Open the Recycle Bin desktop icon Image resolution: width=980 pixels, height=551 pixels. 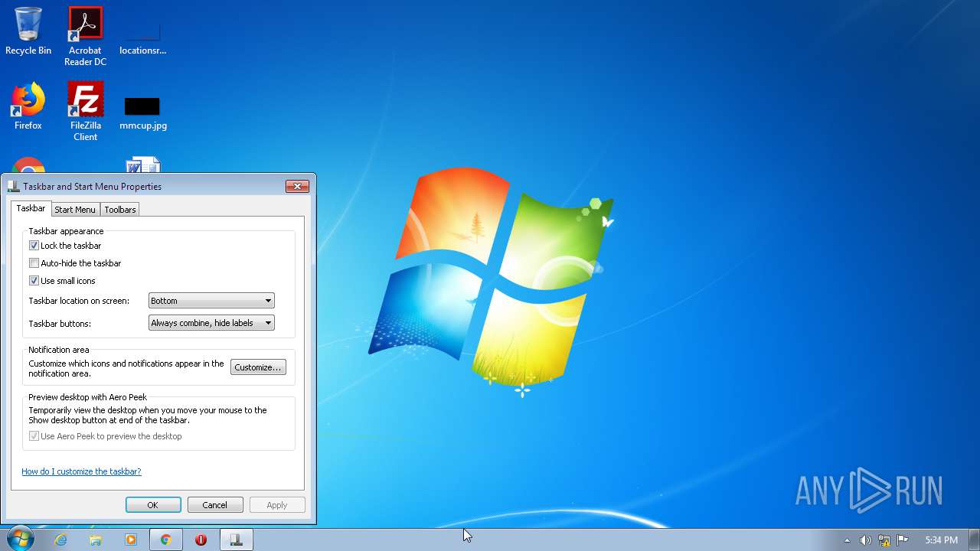click(x=28, y=32)
